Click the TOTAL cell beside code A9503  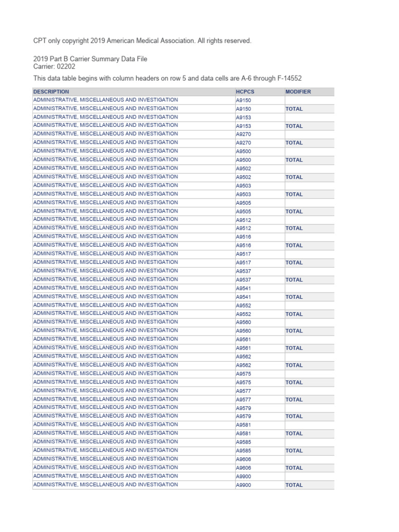[294, 194]
